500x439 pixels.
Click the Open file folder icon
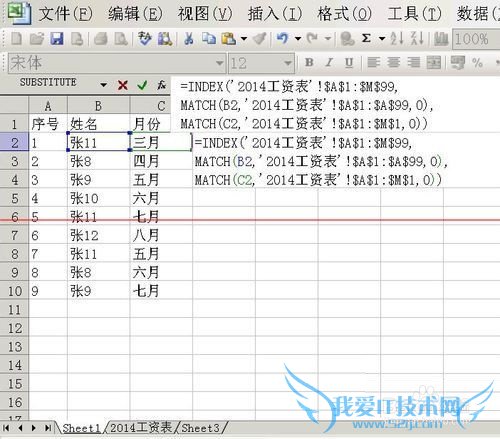point(37,39)
